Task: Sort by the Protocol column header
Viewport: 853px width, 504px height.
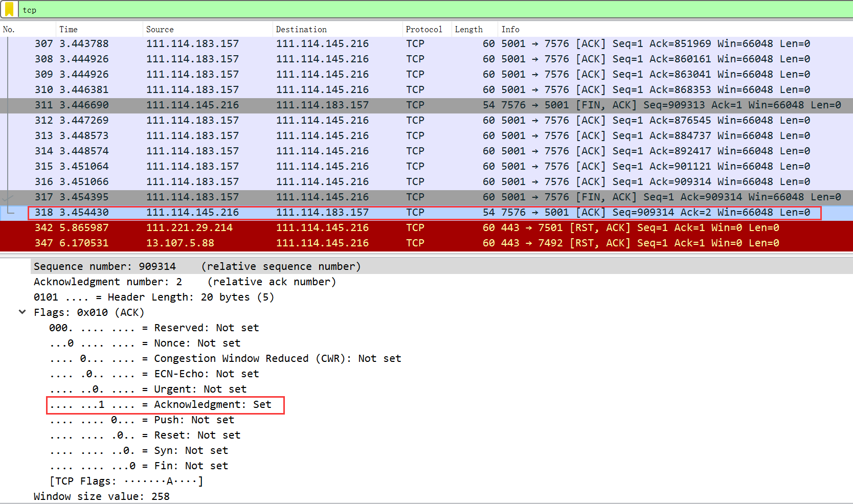Action: (x=424, y=30)
